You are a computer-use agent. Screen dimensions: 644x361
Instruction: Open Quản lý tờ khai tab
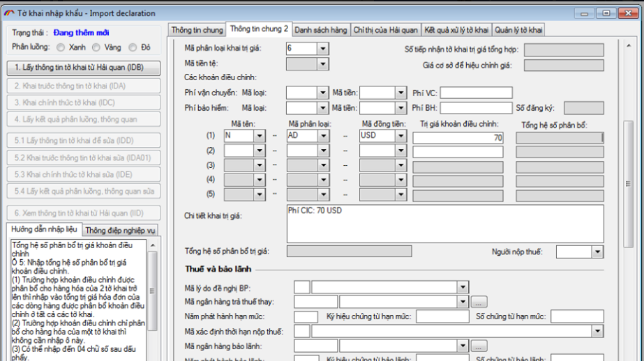[x=518, y=30]
